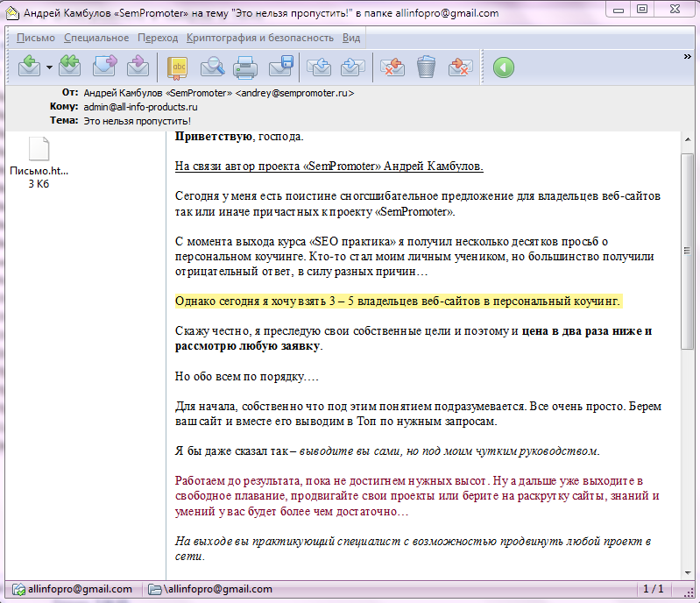Click the scrollbar down arrow

point(688,572)
